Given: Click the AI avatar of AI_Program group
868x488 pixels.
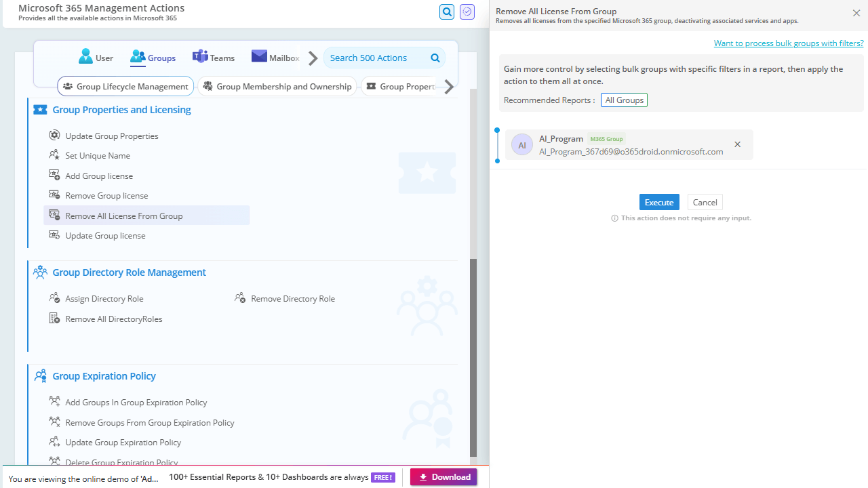Looking at the screenshot, I should [x=522, y=144].
